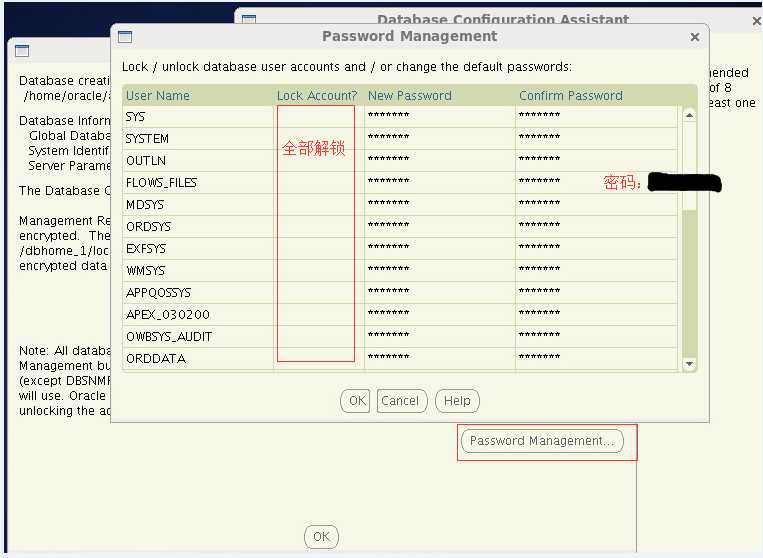Click the scroll up arrow of user table
This screenshot has width=763, height=558.
(689, 115)
